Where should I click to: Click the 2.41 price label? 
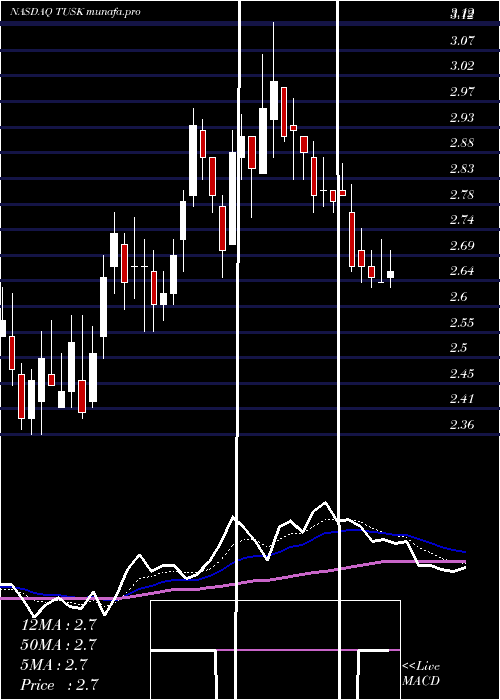[x=462, y=399]
